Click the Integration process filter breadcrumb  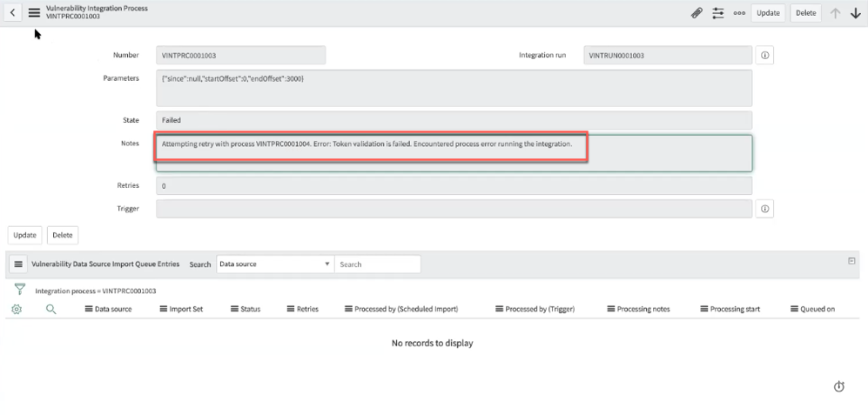click(x=95, y=291)
